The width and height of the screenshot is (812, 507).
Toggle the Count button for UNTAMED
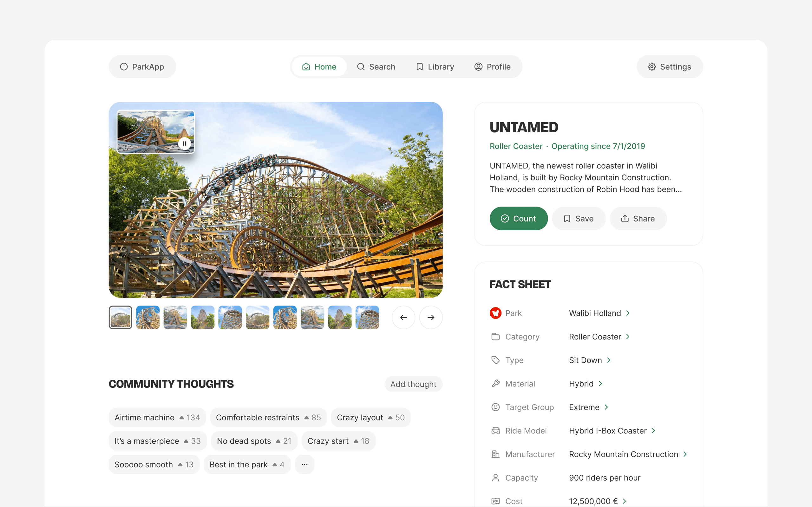coord(518,219)
